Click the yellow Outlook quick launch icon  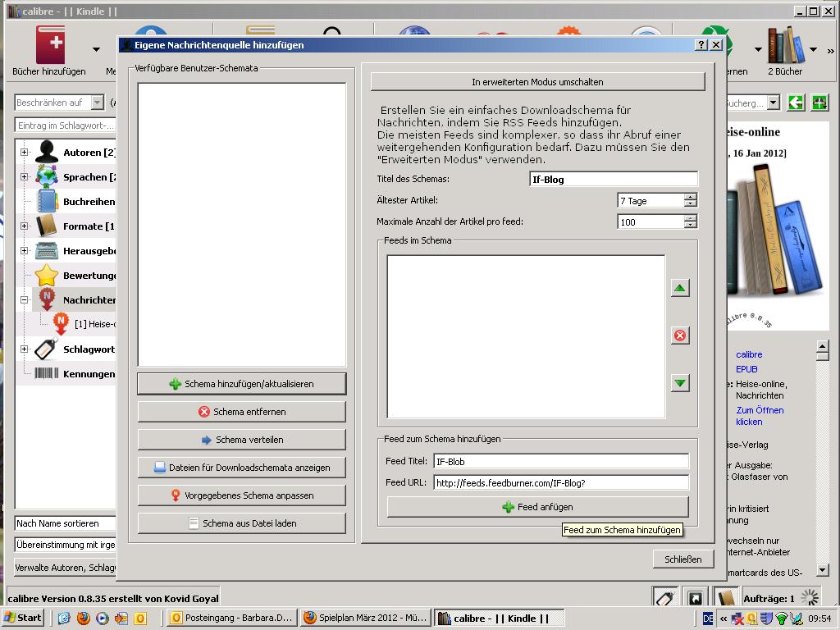tap(140, 619)
